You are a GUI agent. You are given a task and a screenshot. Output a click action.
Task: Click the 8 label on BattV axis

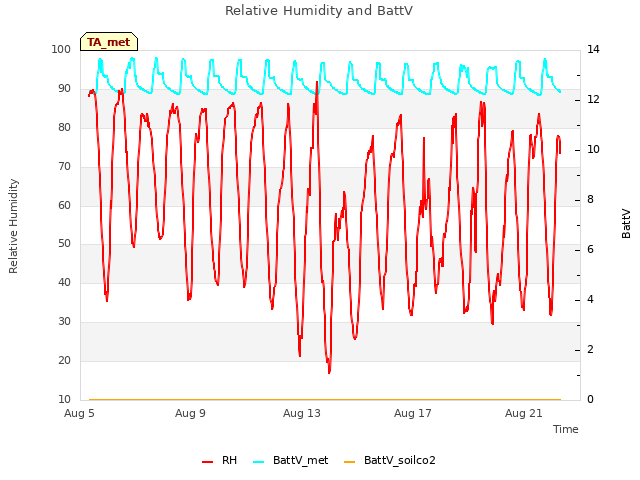click(x=590, y=200)
